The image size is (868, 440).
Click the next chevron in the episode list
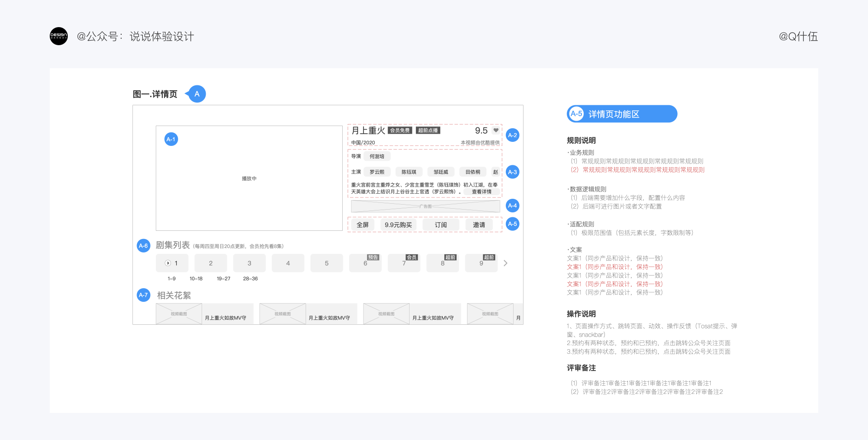click(x=505, y=263)
